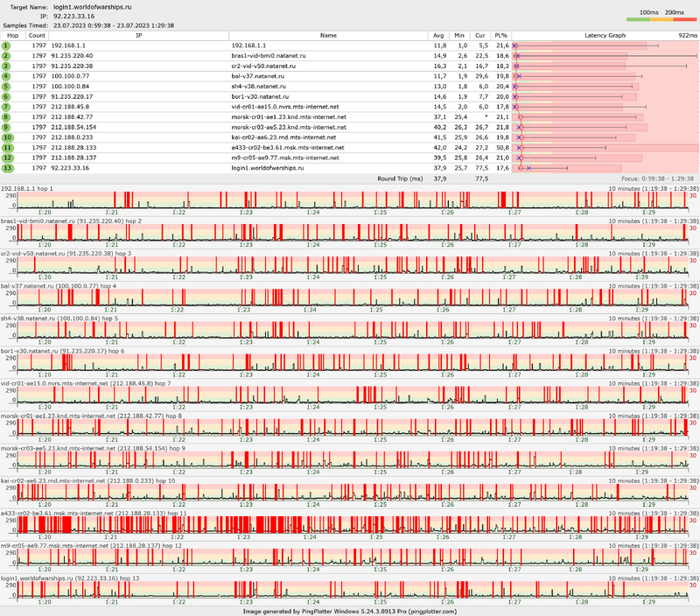Click the login1.worldofwarships.ru hop 13 timeline graph
Image resolution: width=700 pixels, height=616 pixels.
point(353,590)
